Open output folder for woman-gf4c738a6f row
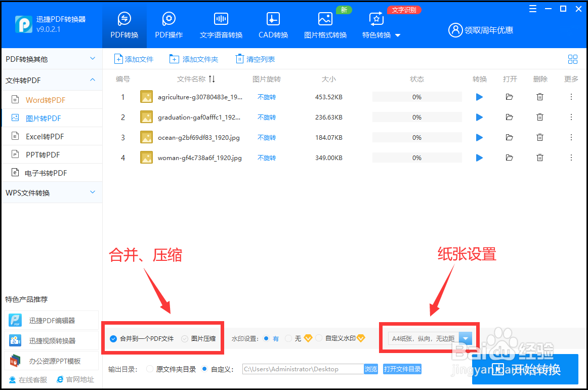The height and width of the screenshot is (390, 588). [x=510, y=158]
